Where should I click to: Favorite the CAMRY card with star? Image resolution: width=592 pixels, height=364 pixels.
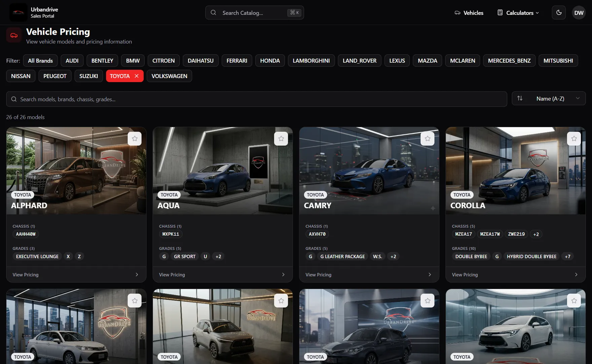point(428,139)
